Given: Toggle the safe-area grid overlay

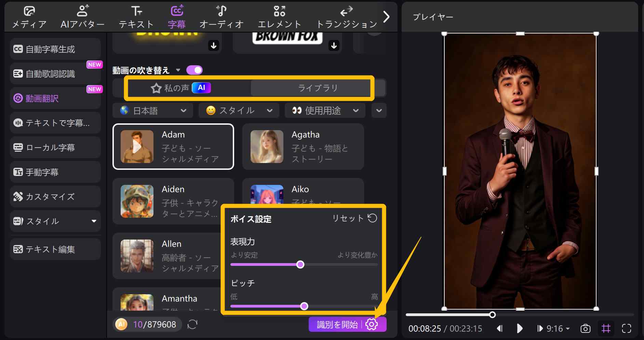Looking at the screenshot, I should (x=606, y=328).
